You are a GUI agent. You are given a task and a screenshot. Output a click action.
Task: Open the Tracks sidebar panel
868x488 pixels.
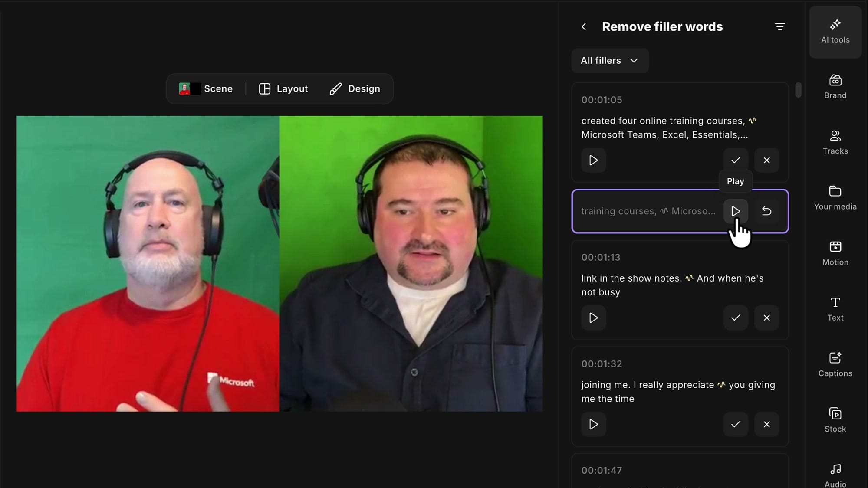tap(835, 142)
